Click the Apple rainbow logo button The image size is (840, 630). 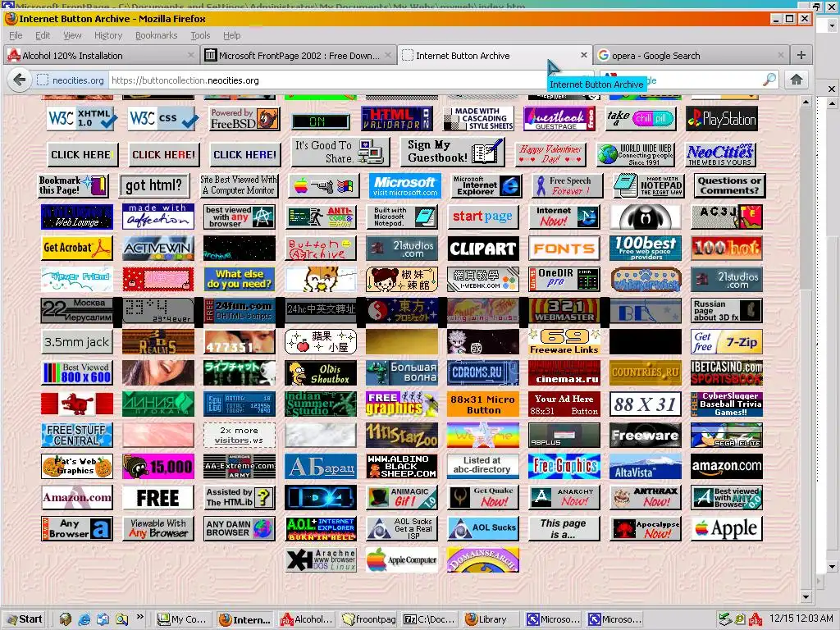[727, 529]
